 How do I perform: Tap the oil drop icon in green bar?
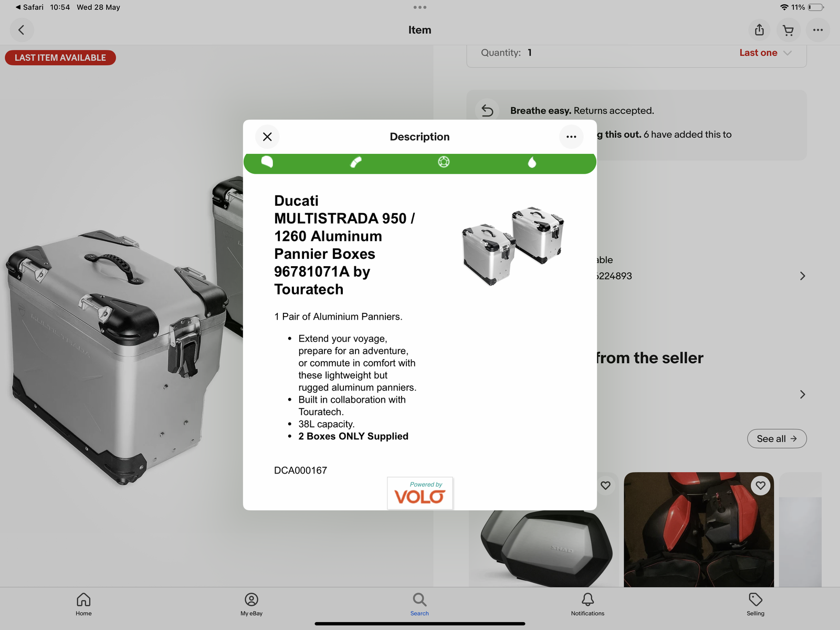pyautogui.click(x=532, y=162)
